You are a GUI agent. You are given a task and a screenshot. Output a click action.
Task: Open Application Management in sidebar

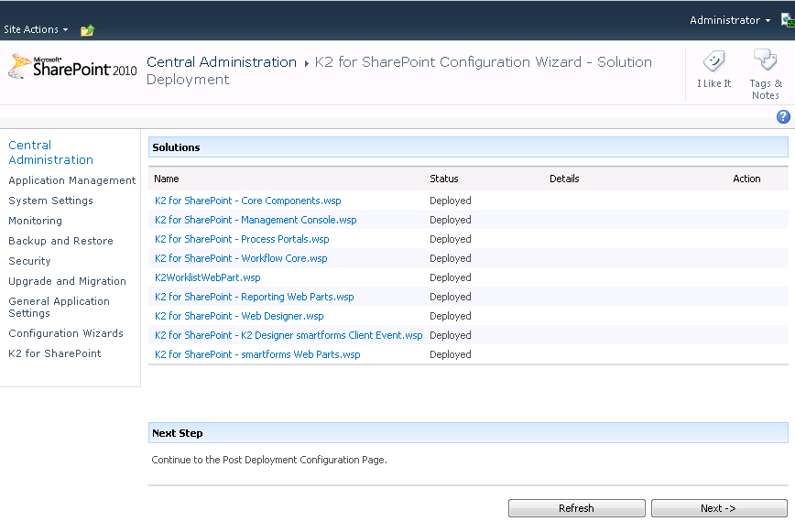(71, 180)
